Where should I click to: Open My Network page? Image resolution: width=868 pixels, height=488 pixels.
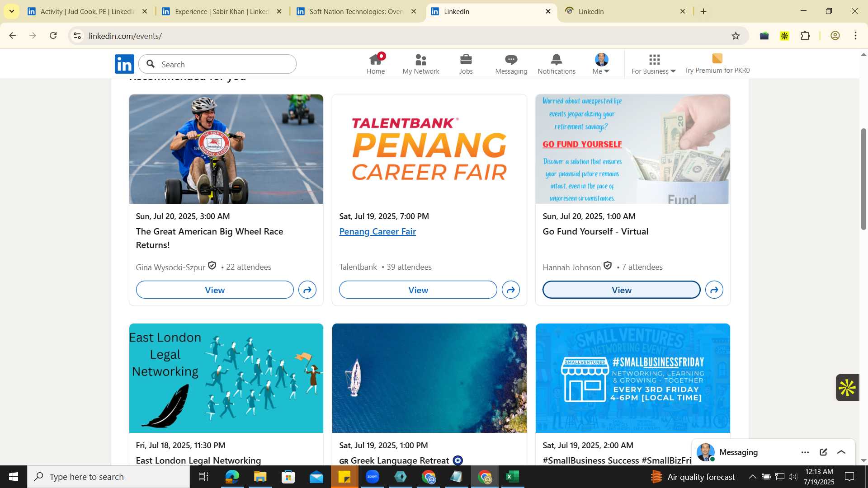tap(421, 64)
